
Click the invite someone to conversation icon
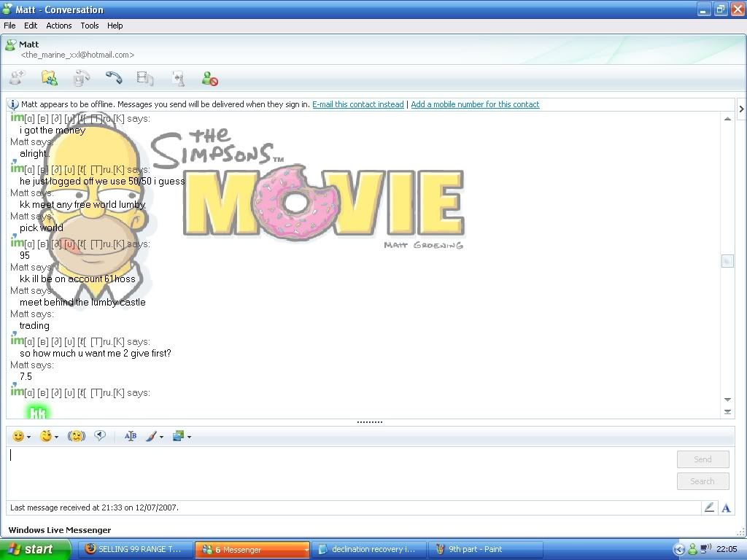(16, 78)
